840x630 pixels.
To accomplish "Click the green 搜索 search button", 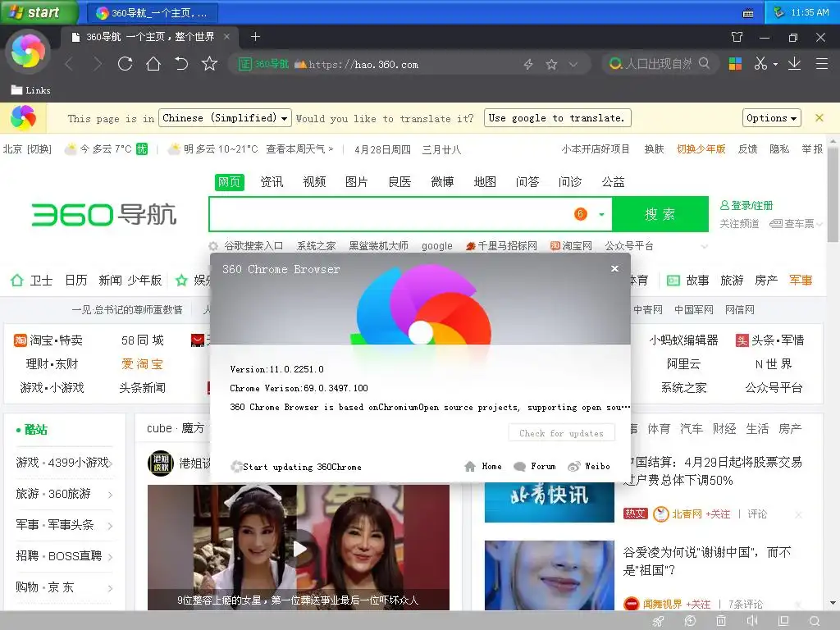I will tap(660, 214).
